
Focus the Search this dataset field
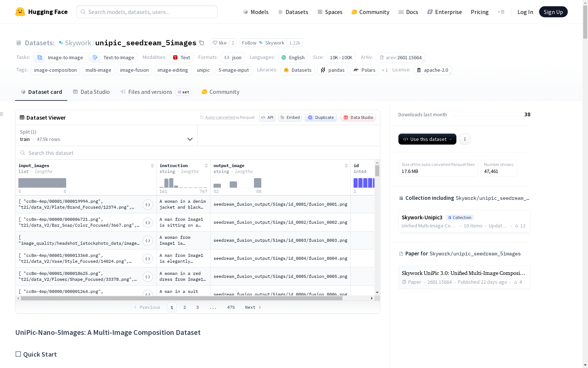click(x=198, y=153)
